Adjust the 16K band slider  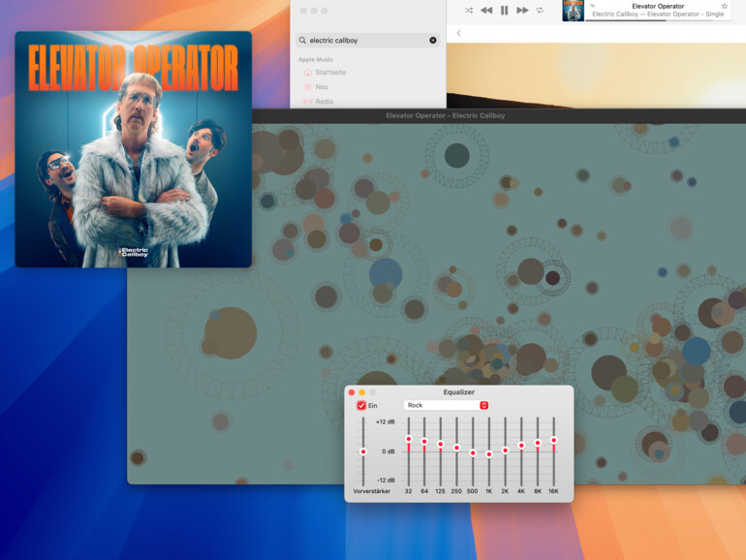554,440
